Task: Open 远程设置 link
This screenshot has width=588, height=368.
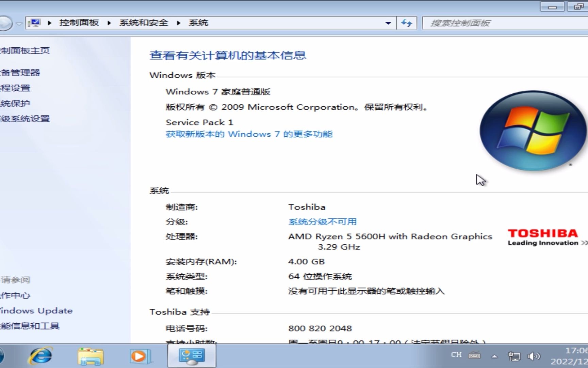Action: pos(15,88)
